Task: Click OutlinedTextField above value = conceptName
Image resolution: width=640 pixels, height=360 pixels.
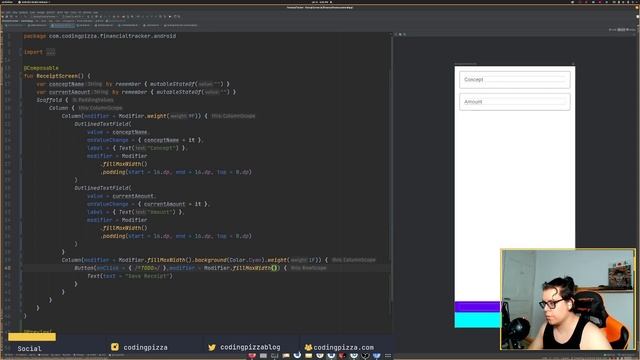Action: [x=102, y=124]
